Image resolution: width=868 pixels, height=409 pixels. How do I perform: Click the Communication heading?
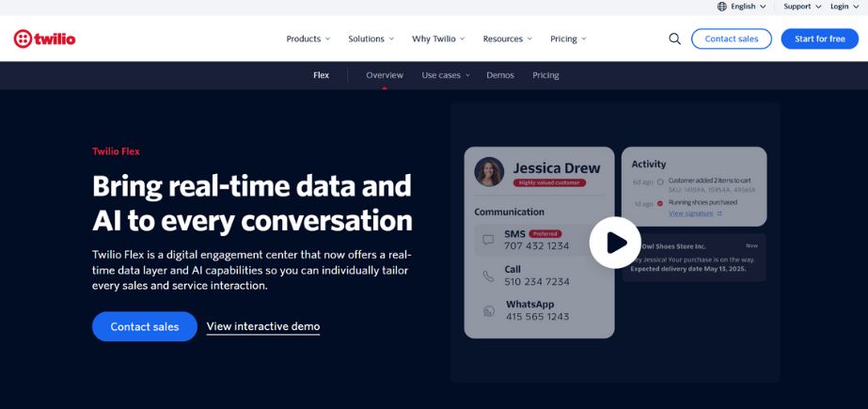(510, 212)
